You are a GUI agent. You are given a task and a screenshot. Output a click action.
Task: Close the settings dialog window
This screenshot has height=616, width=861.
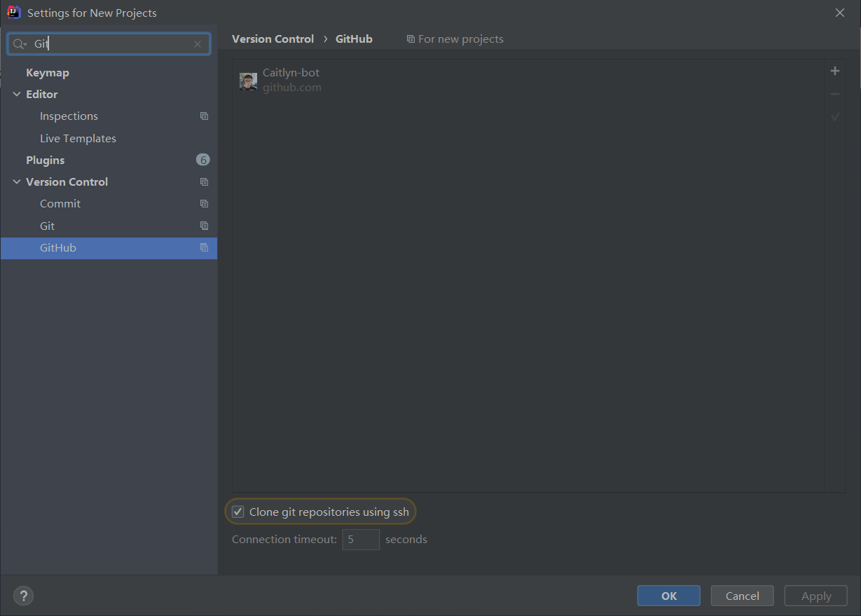(x=841, y=13)
